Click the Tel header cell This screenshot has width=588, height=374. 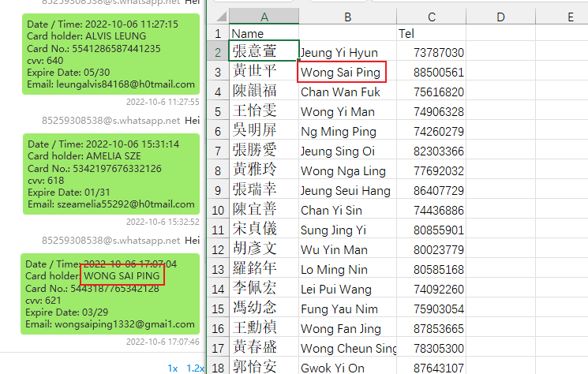431,34
